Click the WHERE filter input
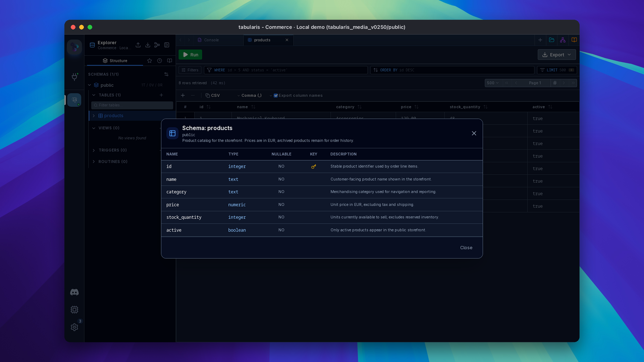This screenshot has width=644, height=362. click(286, 70)
